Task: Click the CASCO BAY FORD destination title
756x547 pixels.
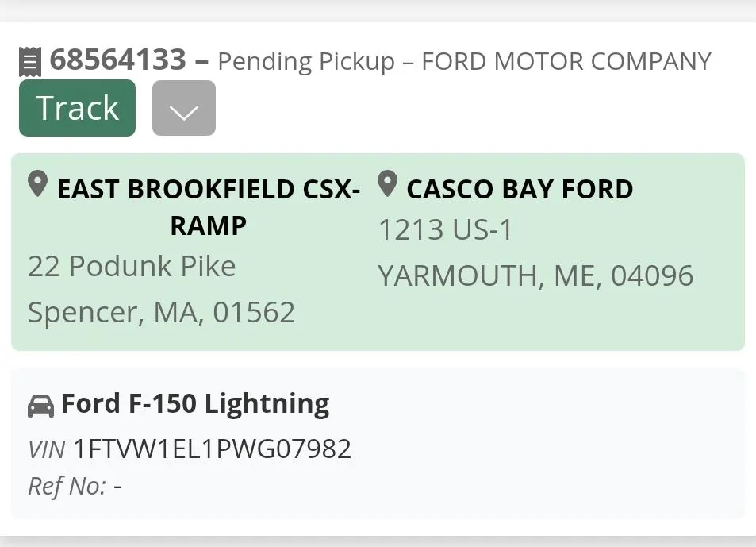Action: coord(520,189)
